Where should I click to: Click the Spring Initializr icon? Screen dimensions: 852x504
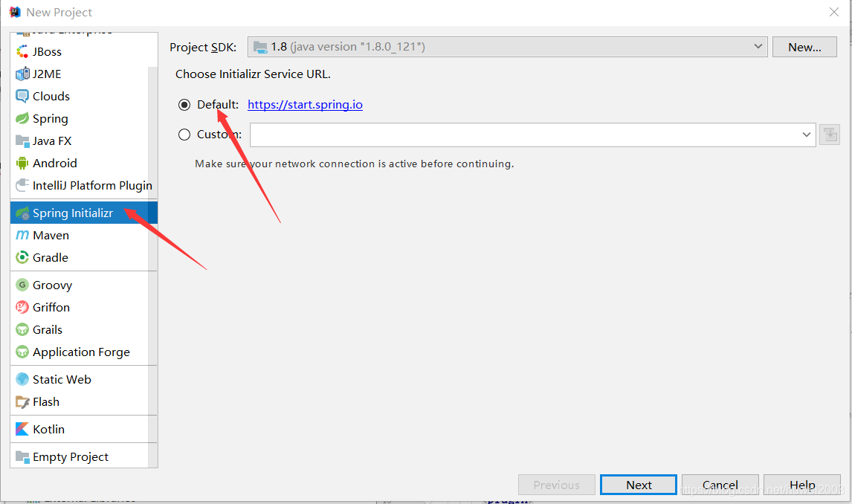click(22, 213)
